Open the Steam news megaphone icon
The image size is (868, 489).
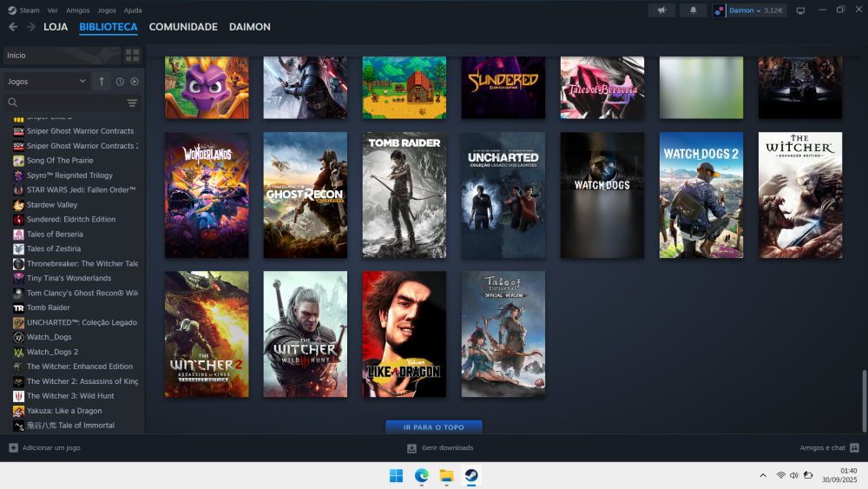point(661,10)
